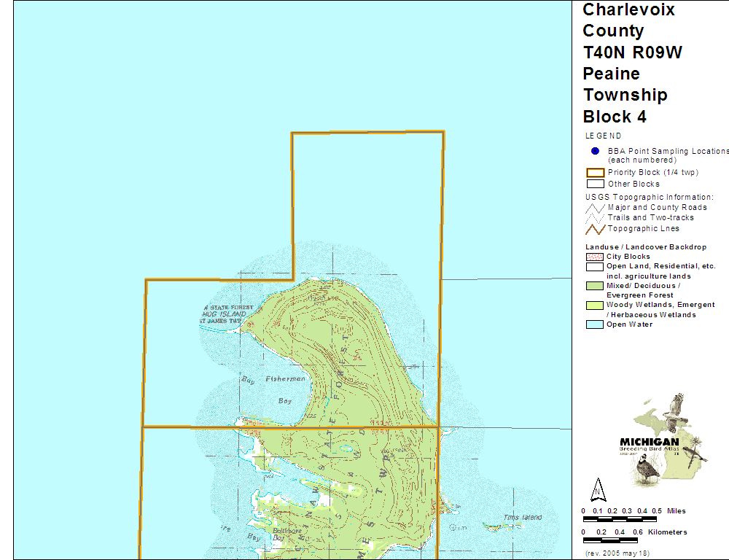Select the City Blocks dotted swatch
Viewport: 729px width, 560px height.
coord(595,257)
